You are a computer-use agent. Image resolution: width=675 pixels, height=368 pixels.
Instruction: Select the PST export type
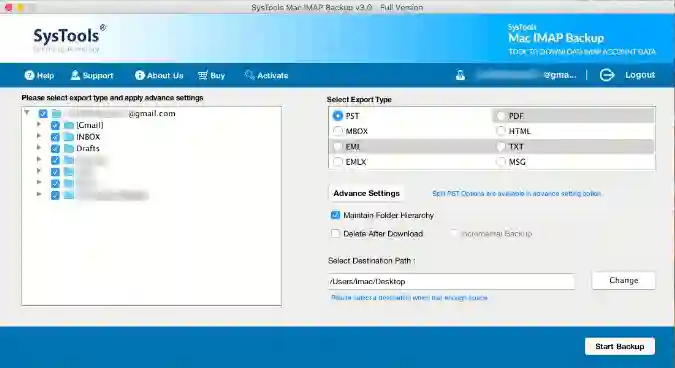[x=338, y=116]
